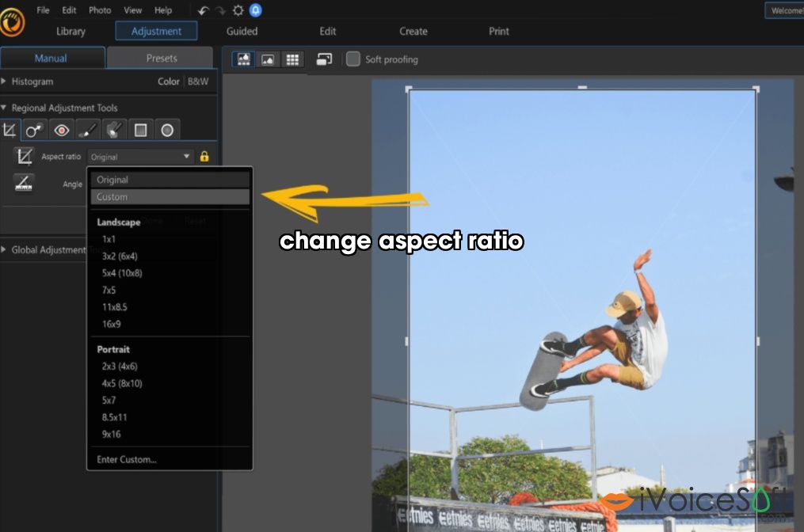
Task: Switch histogram to B&W mode
Action: click(x=198, y=82)
